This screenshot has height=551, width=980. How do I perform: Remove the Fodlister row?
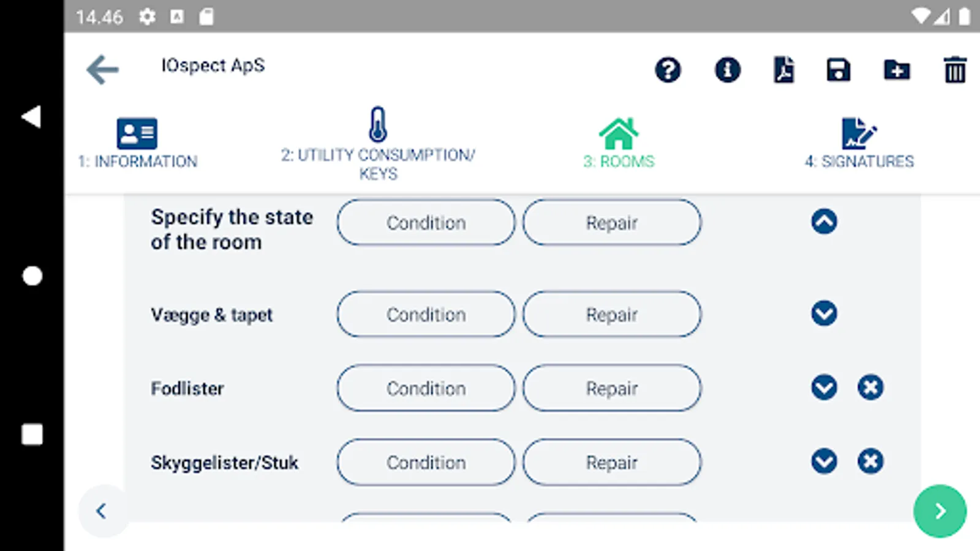[870, 387]
